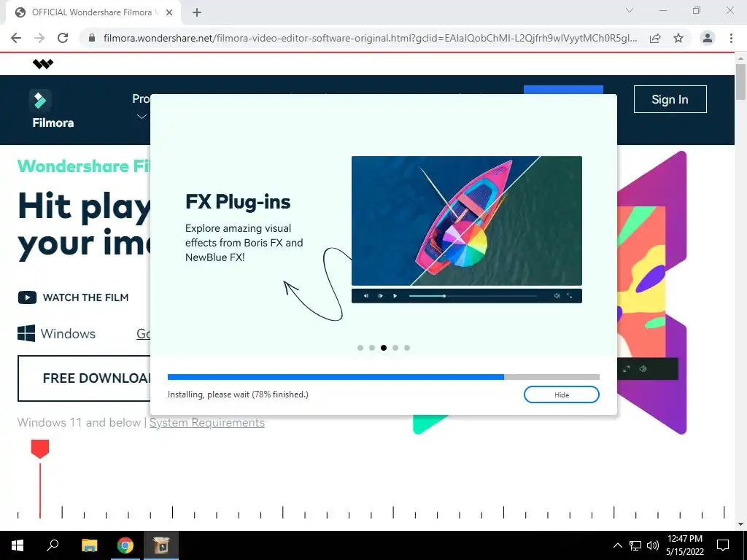This screenshot has width=747, height=560.
Task: Show hidden system tray icons
Action: (x=617, y=545)
